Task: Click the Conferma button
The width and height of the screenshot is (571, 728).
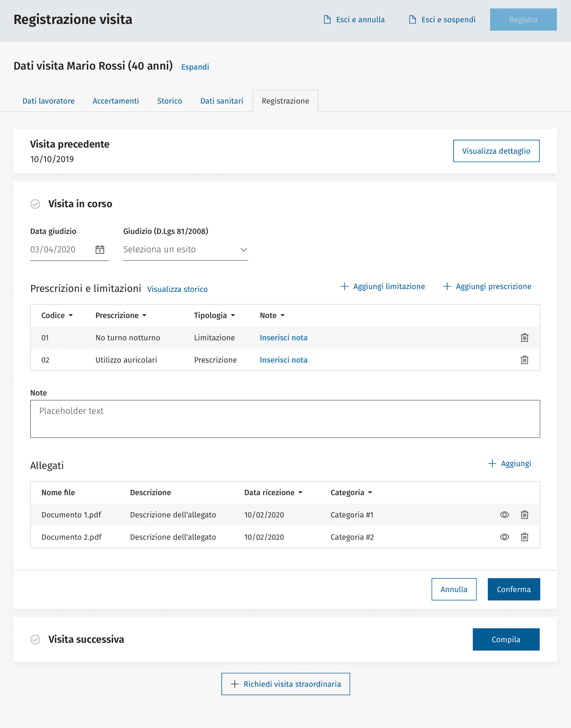Action: [x=514, y=589]
